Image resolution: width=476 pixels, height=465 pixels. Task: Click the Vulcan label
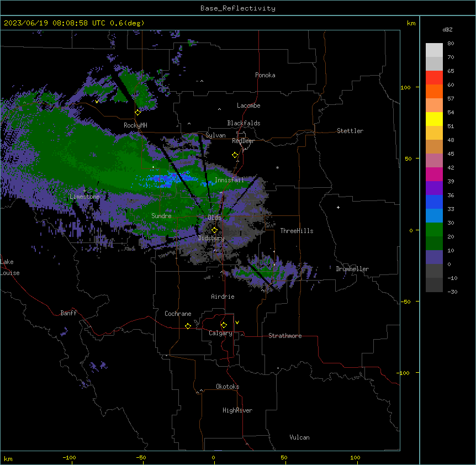click(300, 437)
